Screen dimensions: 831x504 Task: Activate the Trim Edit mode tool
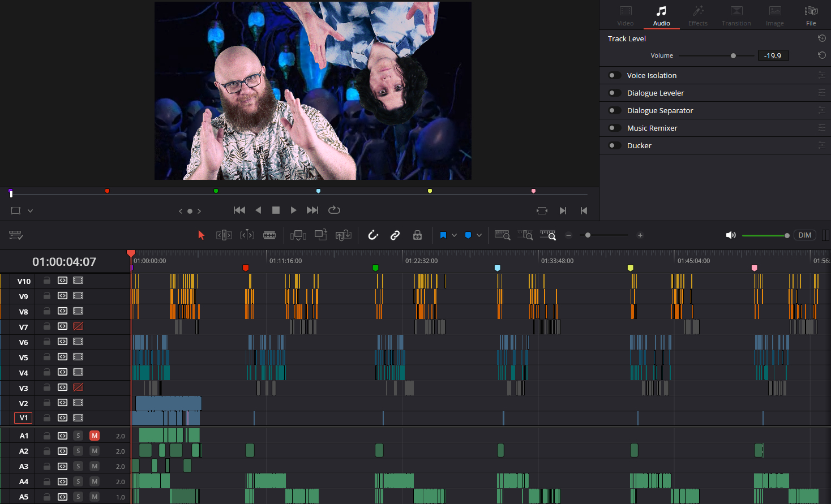(224, 235)
